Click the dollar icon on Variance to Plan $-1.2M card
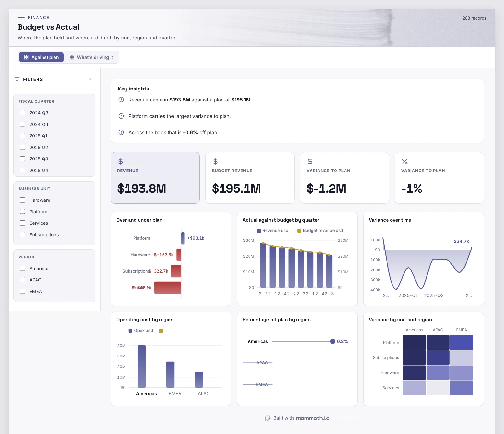The image size is (504, 434). coord(310,161)
